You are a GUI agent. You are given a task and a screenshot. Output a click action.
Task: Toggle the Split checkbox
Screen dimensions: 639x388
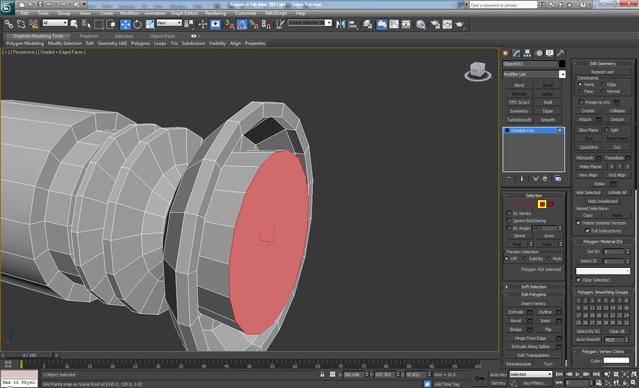pos(606,130)
